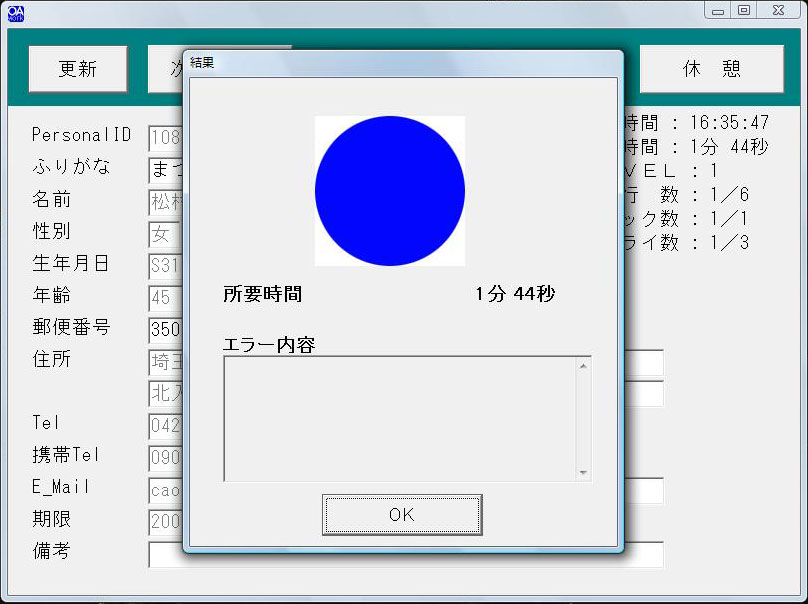Click the OA Work app icon in title bar
Screen dimensions: 808x604
(15, 13)
